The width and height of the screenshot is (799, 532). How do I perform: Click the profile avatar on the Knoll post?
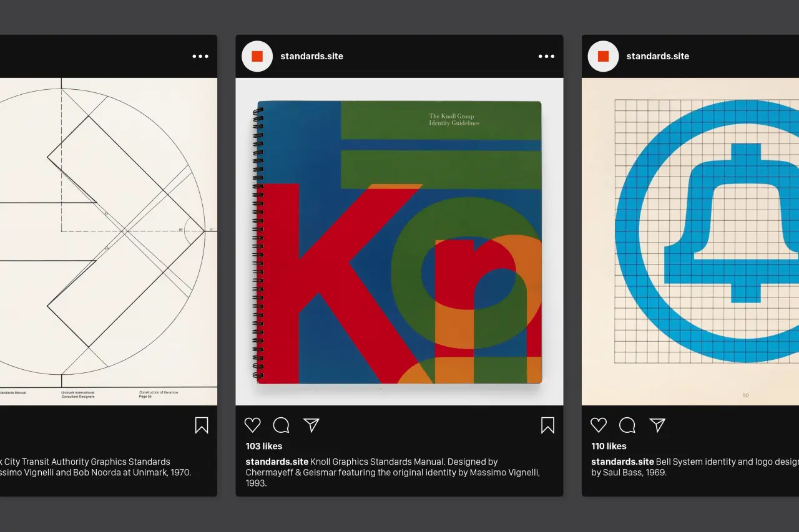pos(257,56)
